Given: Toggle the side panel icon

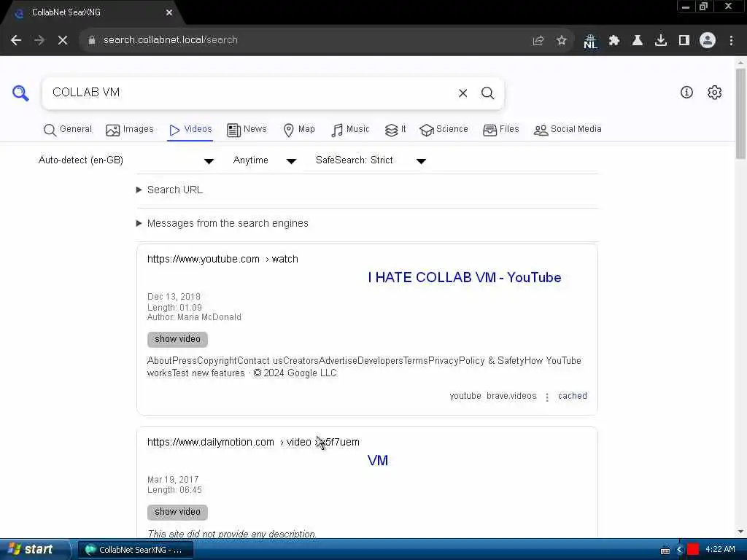Looking at the screenshot, I should [684, 41].
